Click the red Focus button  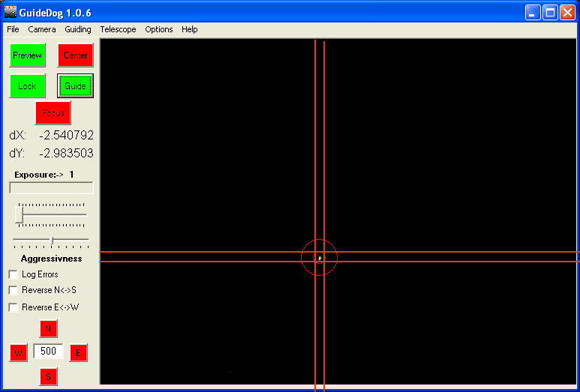coord(53,113)
